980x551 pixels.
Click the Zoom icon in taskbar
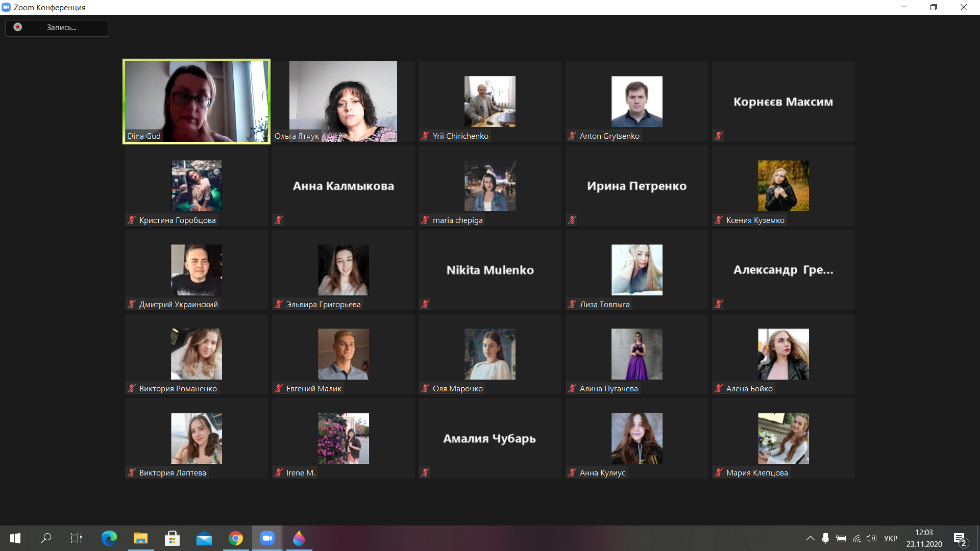pyautogui.click(x=267, y=538)
